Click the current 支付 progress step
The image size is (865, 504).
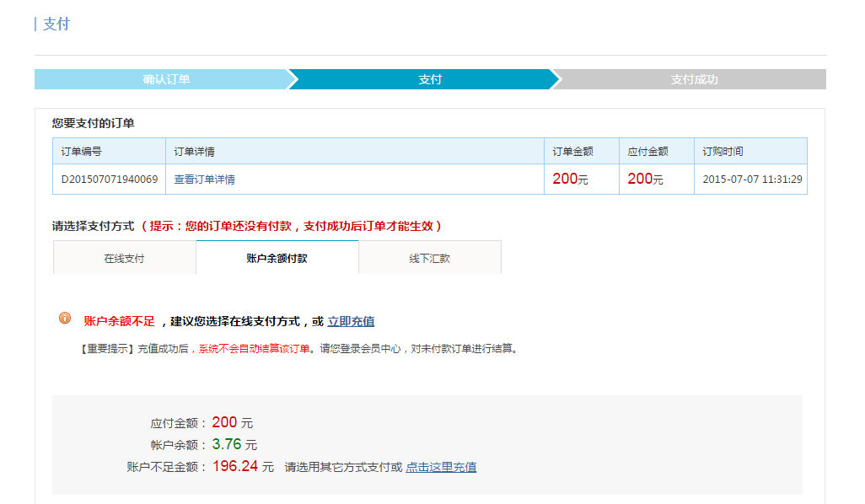[x=430, y=79]
